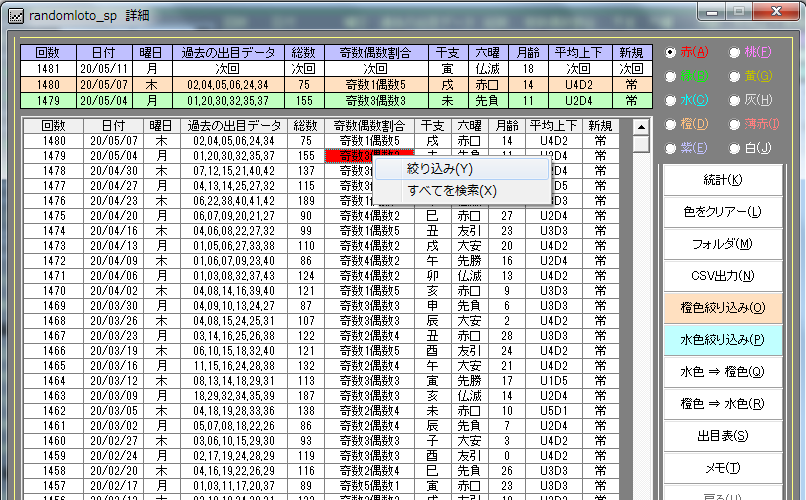Click the 過去の出目データ list column header
The height and width of the screenshot is (500, 806).
coord(234,126)
